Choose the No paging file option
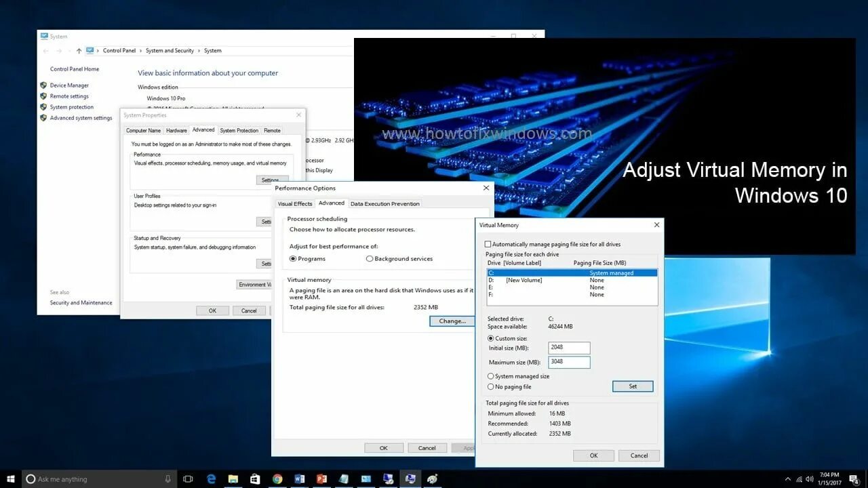 point(491,387)
